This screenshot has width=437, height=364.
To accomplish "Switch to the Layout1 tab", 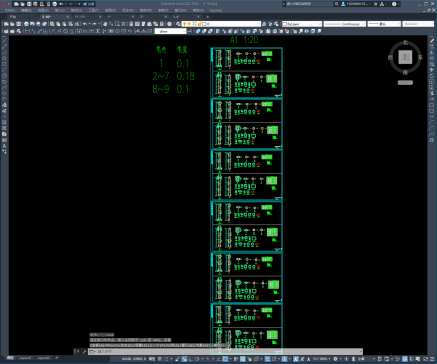I will pyautogui.click(x=25, y=358).
